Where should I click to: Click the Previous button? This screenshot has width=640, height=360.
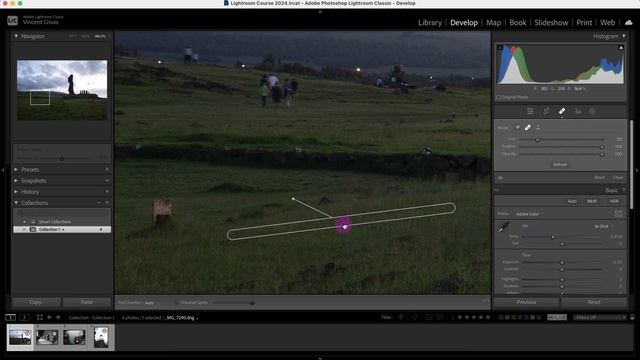[x=526, y=302]
